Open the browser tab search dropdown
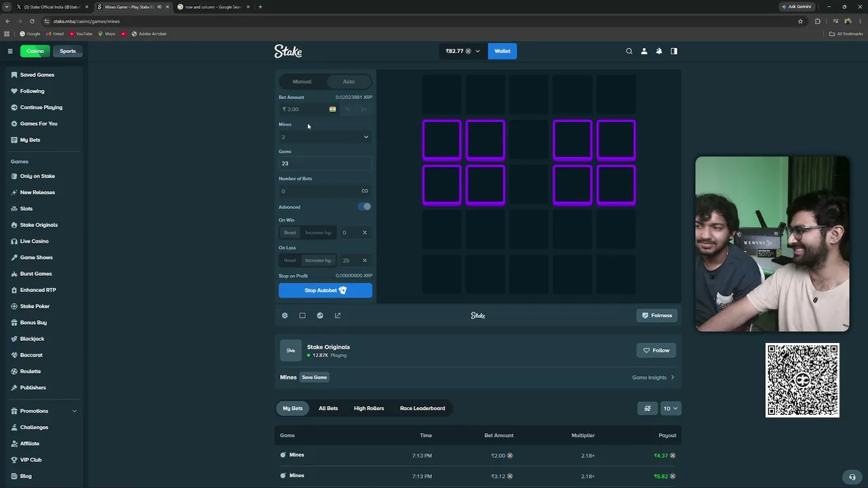 [7, 7]
